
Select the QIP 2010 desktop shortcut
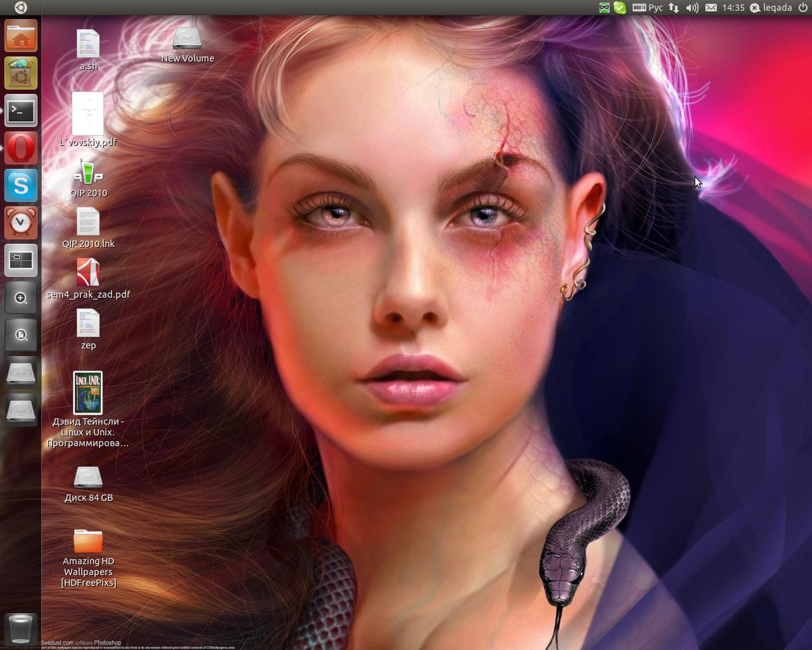tap(88, 179)
